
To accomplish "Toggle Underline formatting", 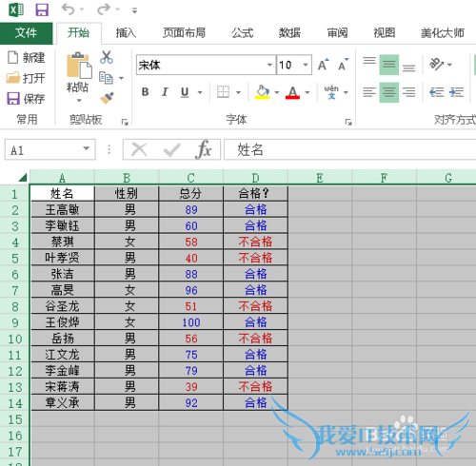I will (185, 92).
